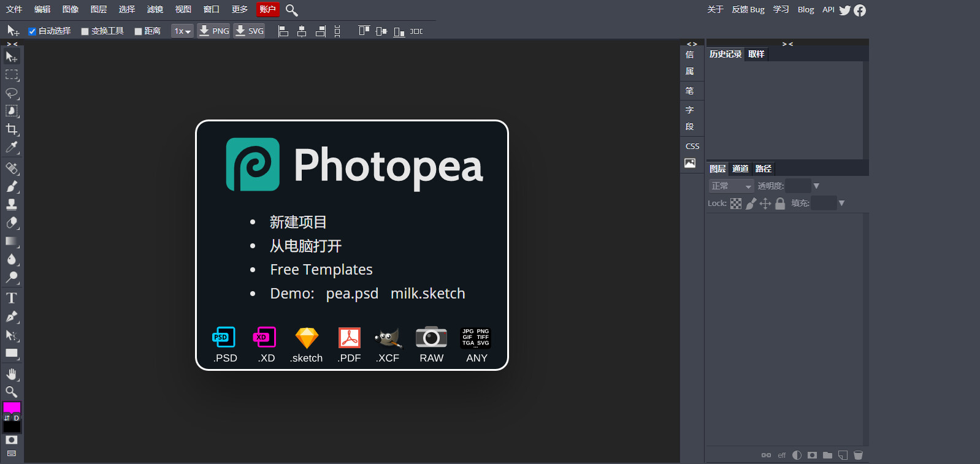
Task: Select the Eraser tool
Action: click(12, 222)
